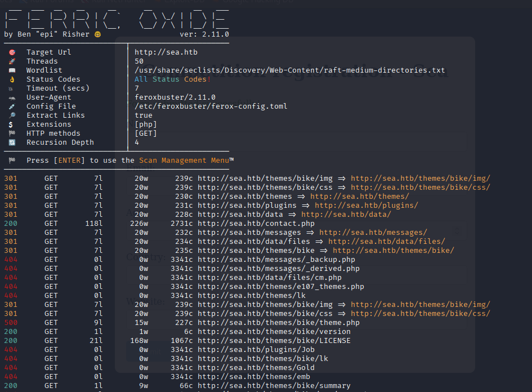Open the orange http://sea.htb/themes/bike/ redirect link
532x392 pixels.
(x=394, y=251)
